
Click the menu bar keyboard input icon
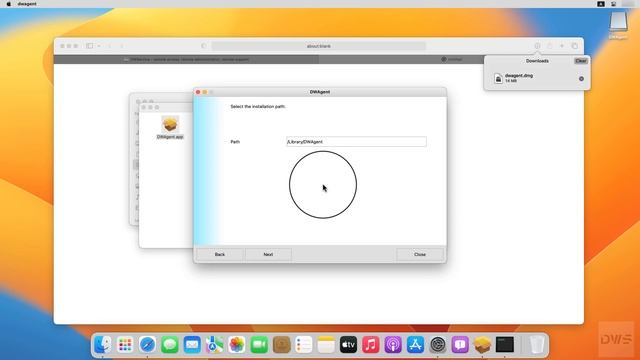pos(601,4)
